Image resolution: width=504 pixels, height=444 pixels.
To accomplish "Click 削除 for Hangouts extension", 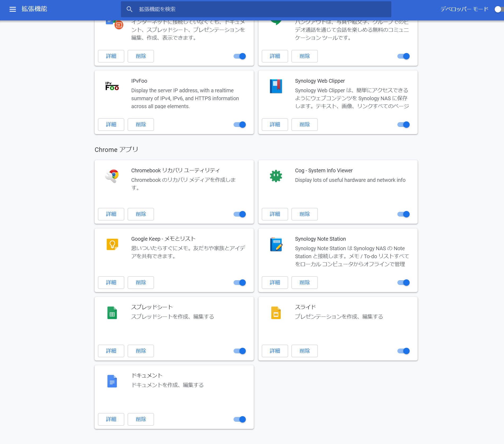I will tap(305, 56).
